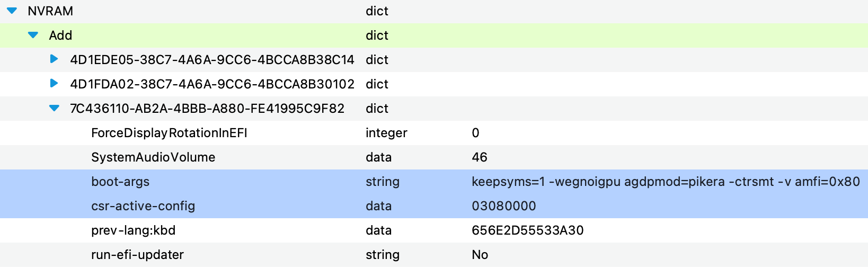Viewport: 868px width, 268px height.
Task: Collapse the 7C436110-AB2A GUID entry
Action: click(x=54, y=108)
